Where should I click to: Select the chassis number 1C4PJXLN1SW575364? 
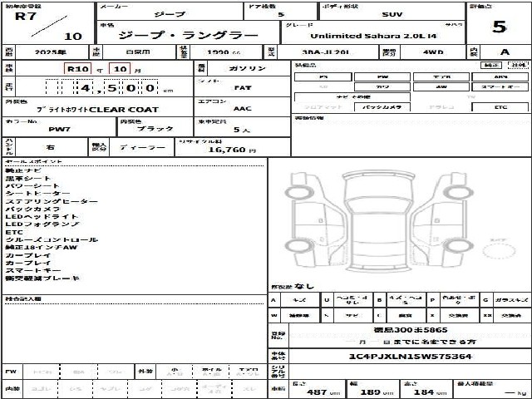(410, 357)
